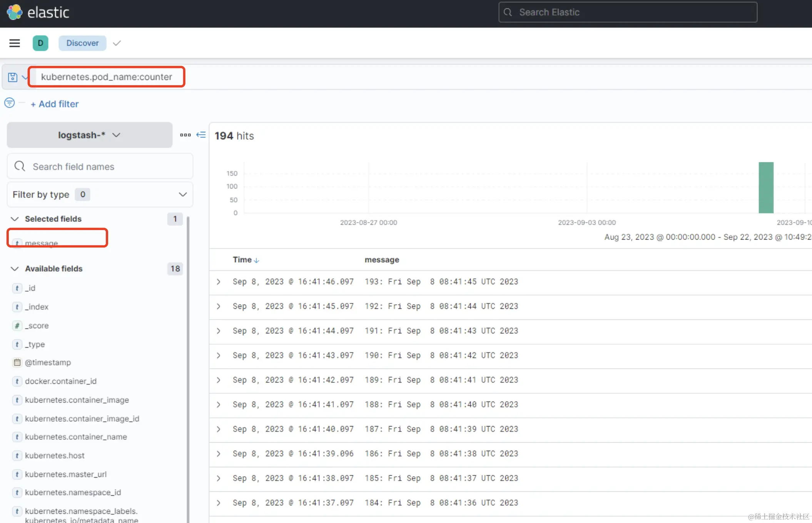Expand the Filter by type dropdown
This screenshot has width=812, height=523.
[100, 195]
